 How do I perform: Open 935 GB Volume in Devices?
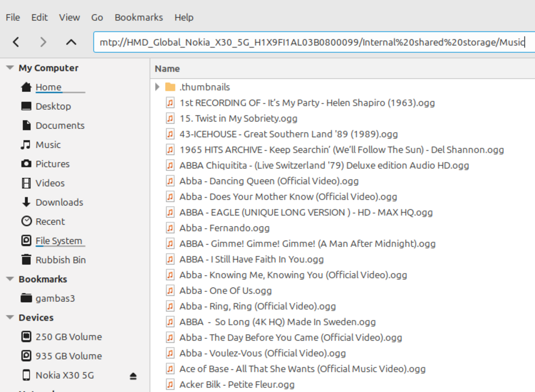68,356
